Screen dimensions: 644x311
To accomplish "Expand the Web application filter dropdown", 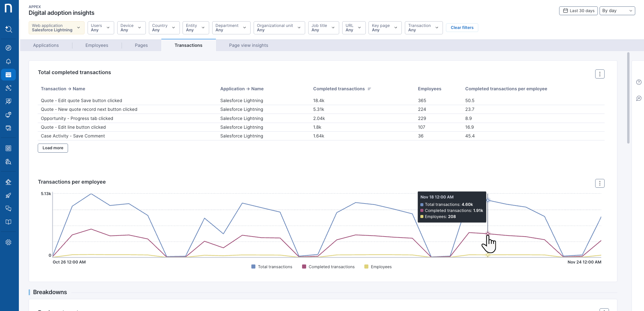I will [x=56, y=28].
